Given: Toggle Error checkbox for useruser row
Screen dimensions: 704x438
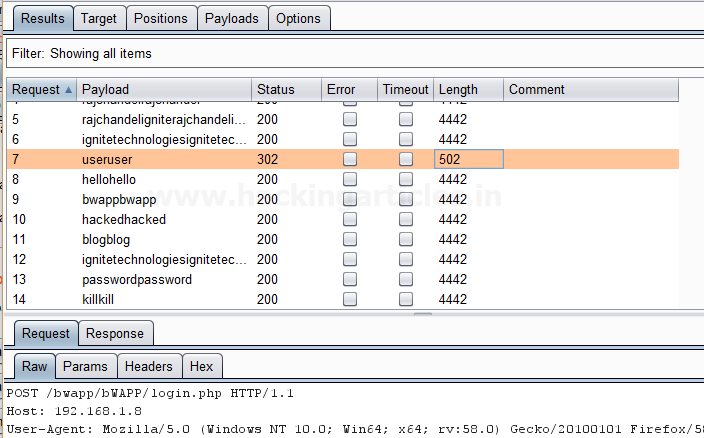Looking at the screenshot, I should tap(350, 159).
